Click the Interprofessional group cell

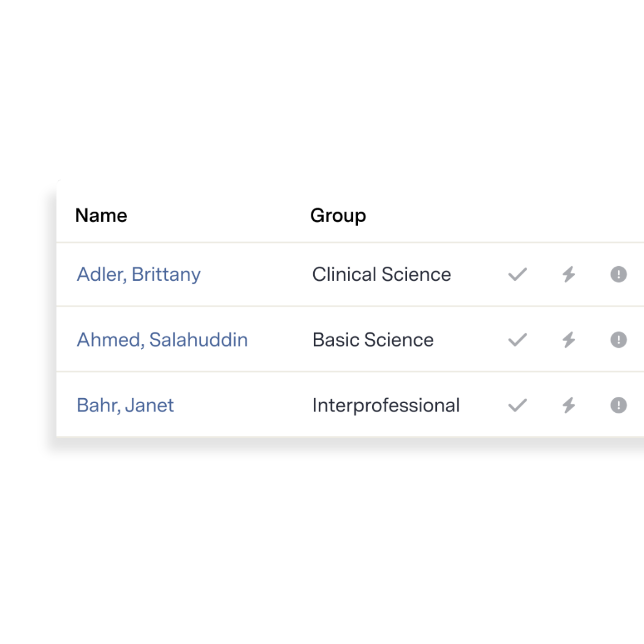click(x=386, y=405)
